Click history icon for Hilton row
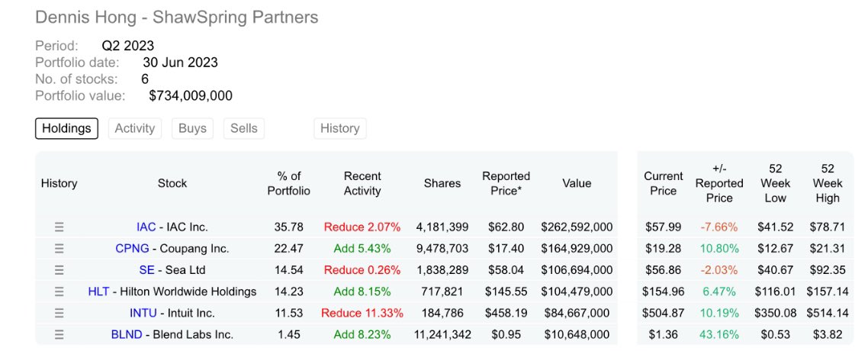Viewport: 868px width, 351px height. pyautogui.click(x=59, y=291)
